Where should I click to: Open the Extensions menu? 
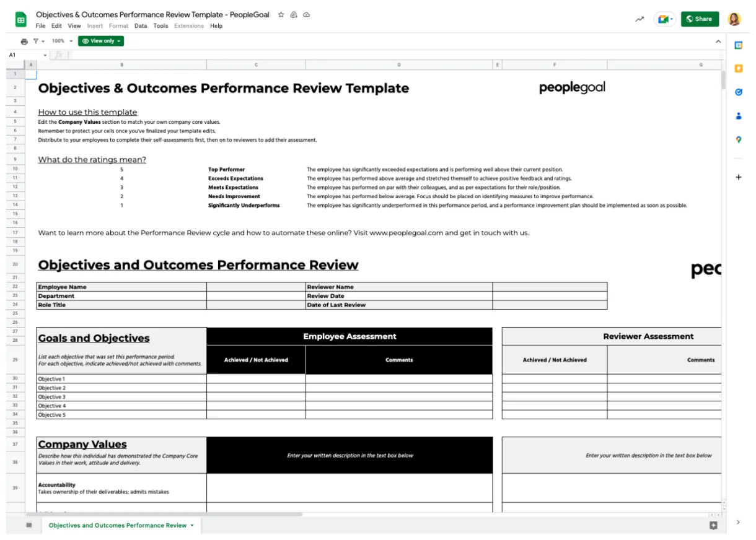[x=189, y=26]
